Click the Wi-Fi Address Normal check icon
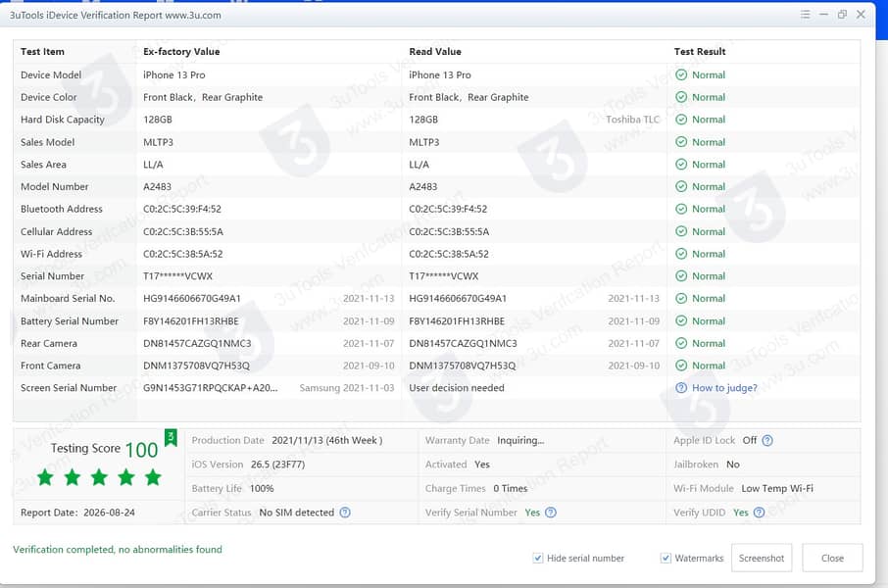 coord(681,254)
